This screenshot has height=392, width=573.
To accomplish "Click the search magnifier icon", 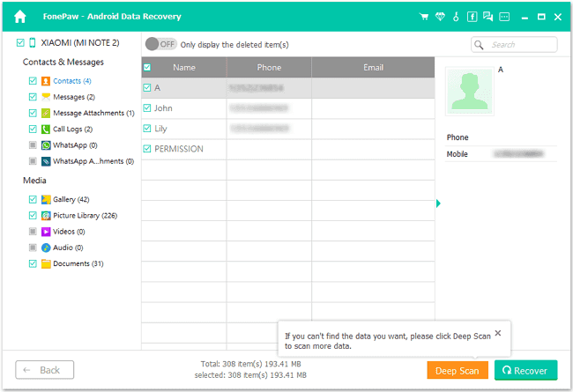I will pos(479,45).
